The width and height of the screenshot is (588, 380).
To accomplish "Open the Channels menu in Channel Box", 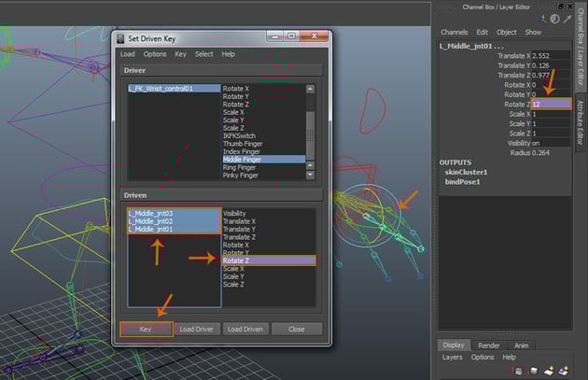I will pyautogui.click(x=454, y=32).
